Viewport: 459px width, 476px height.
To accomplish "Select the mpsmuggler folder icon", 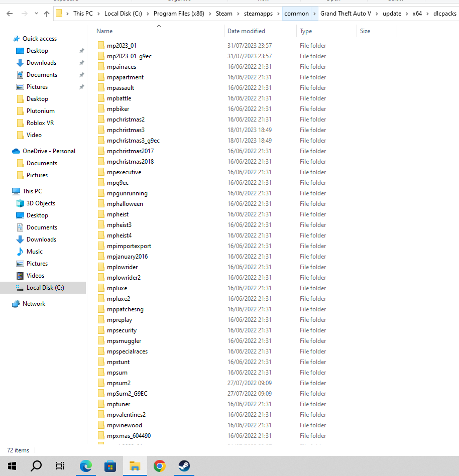I will tap(101, 341).
